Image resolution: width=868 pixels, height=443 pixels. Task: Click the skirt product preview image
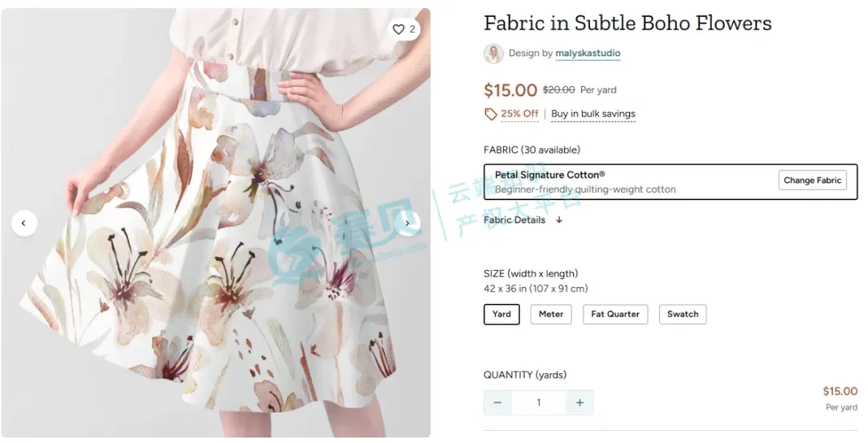[x=215, y=265]
